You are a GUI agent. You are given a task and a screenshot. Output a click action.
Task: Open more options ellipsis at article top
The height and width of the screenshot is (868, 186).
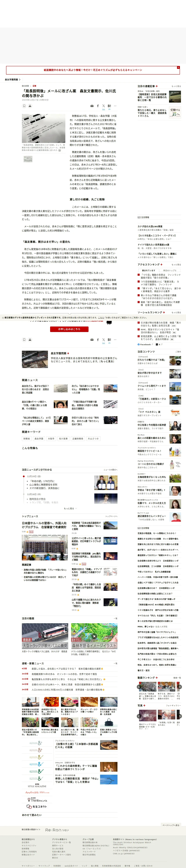[115, 105]
